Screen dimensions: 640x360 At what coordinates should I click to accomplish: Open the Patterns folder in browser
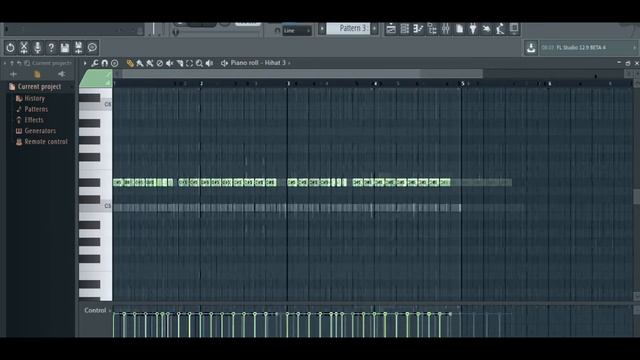coord(36,109)
